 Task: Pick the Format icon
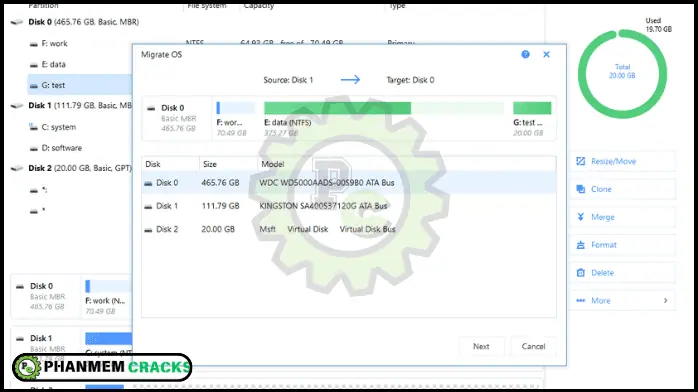tap(580, 245)
